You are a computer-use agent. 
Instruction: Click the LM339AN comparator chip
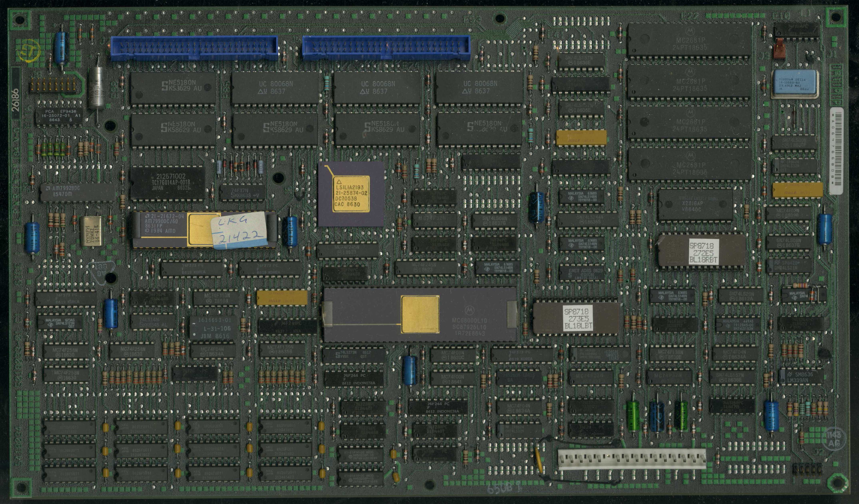801,377
